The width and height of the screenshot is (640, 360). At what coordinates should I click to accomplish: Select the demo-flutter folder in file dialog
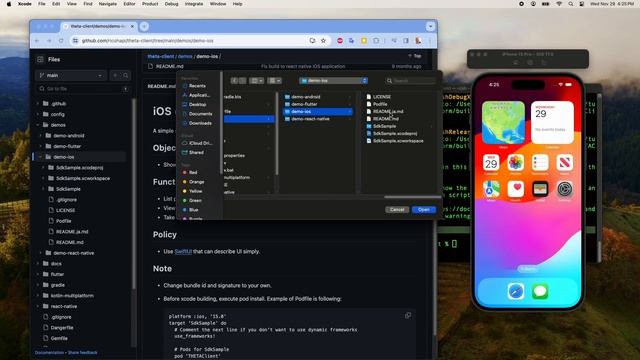318,104
